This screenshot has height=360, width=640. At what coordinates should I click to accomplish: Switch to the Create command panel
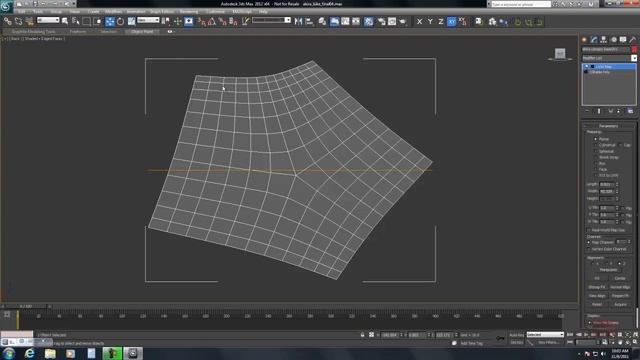(x=584, y=40)
